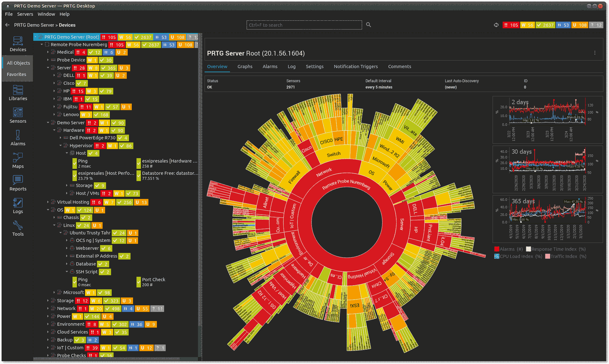Click the refresh icon near the status badges
The image size is (609, 364).
[496, 25]
